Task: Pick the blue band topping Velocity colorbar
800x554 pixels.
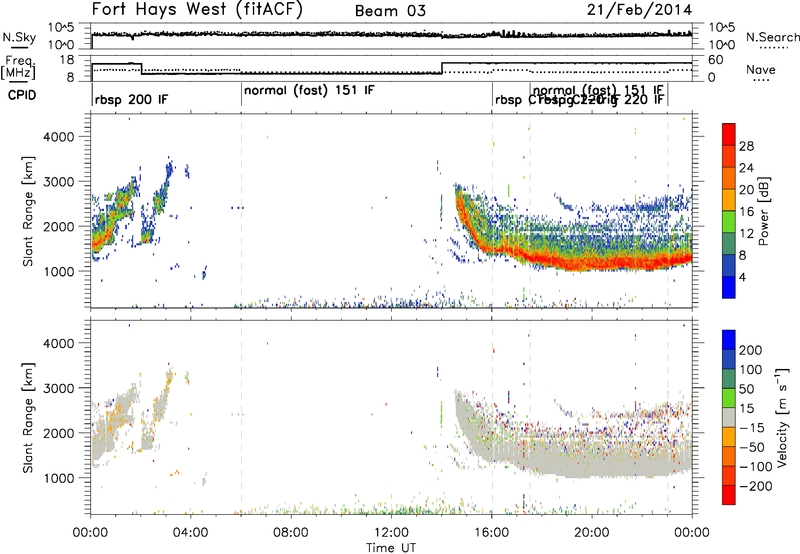Action: click(729, 340)
